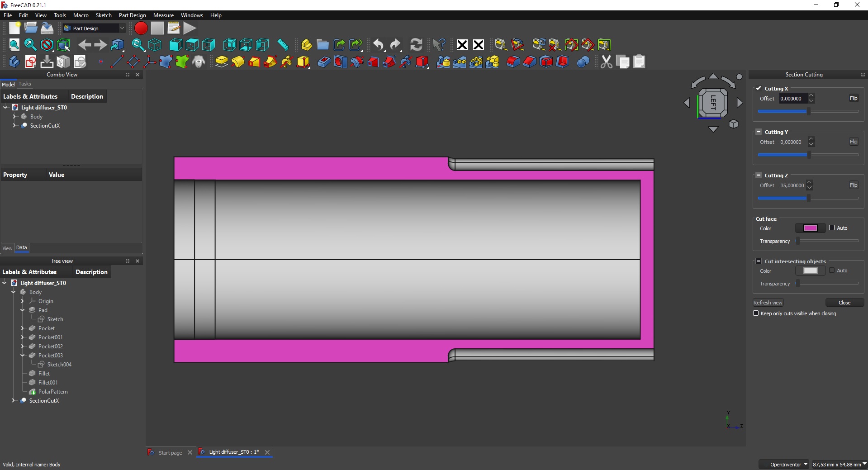Click the Cutting X offset input field

click(793, 98)
